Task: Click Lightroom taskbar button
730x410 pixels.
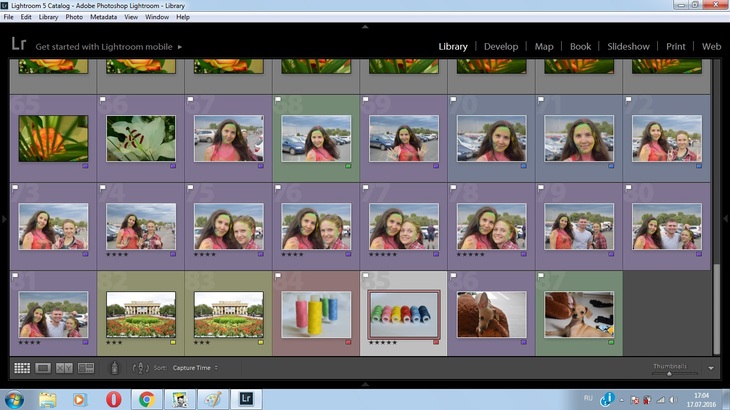Action: point(246,399)
